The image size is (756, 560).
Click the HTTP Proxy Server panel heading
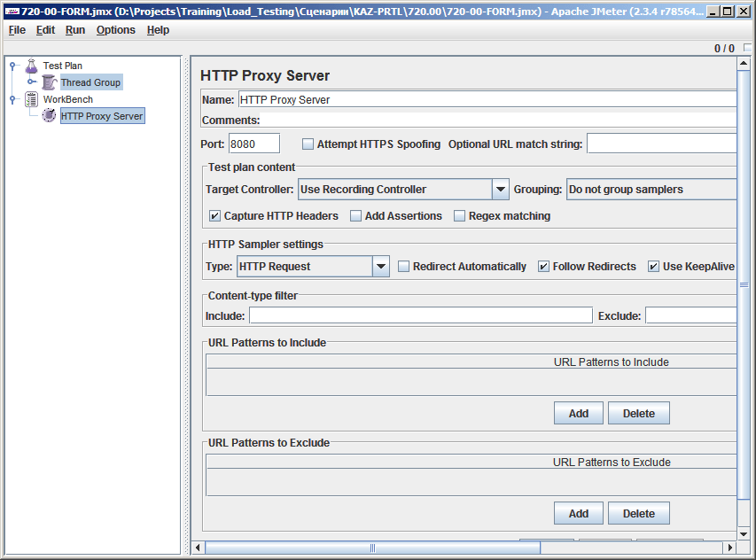coord(265,75)
